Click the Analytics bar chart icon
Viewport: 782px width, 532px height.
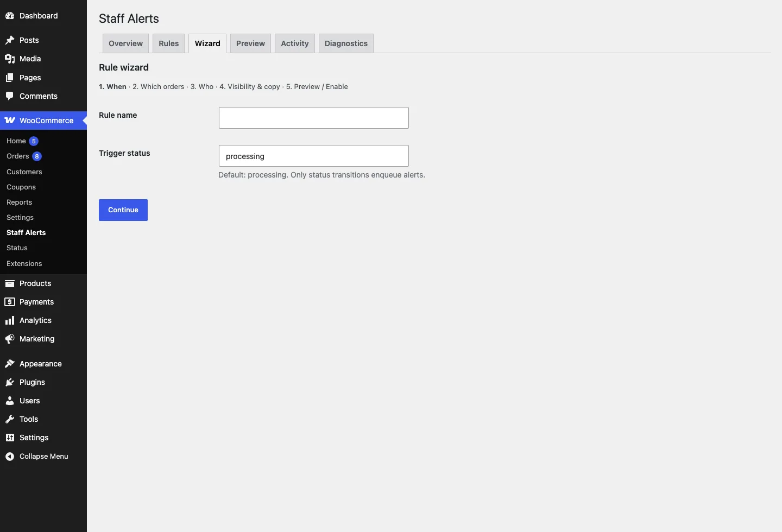tap(10, 320)
